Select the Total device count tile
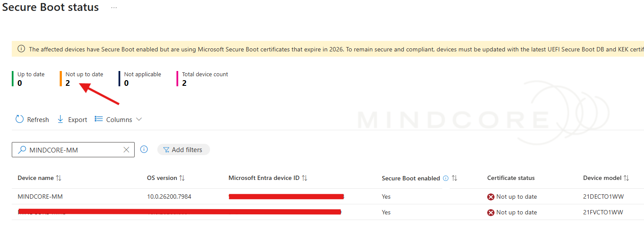 click(x=204, y=79)
